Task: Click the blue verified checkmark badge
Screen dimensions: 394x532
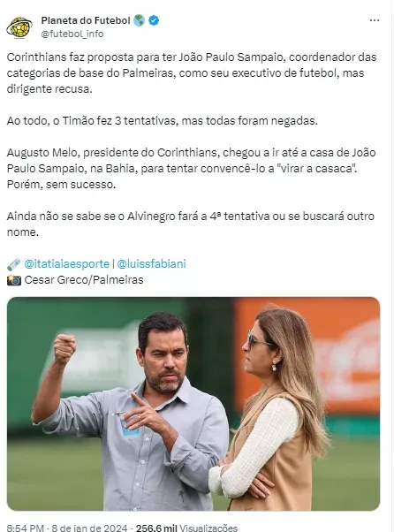Action: 154,20
